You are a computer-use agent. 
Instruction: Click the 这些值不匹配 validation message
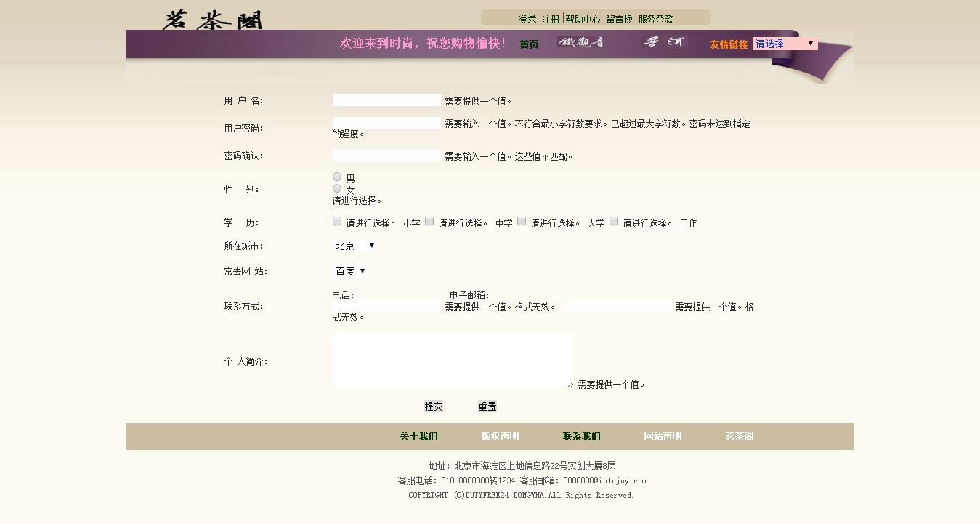point(543,156)
